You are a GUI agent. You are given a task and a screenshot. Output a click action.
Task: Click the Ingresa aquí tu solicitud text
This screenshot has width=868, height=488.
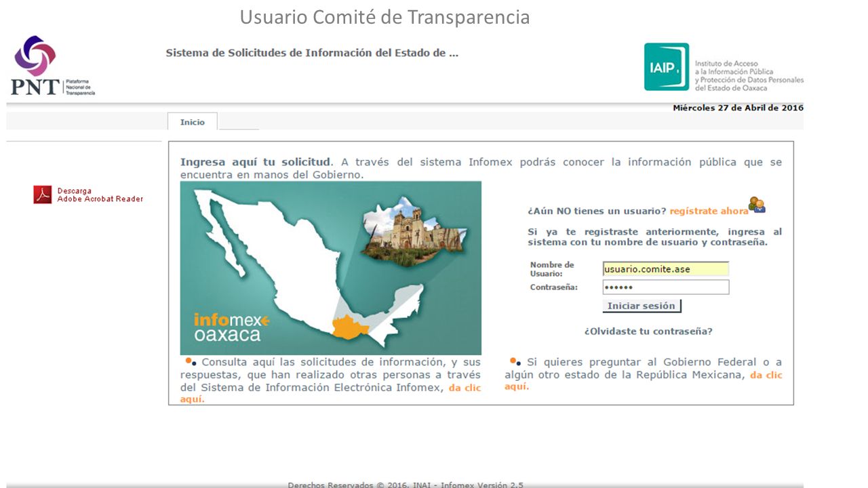coord(256,162)
